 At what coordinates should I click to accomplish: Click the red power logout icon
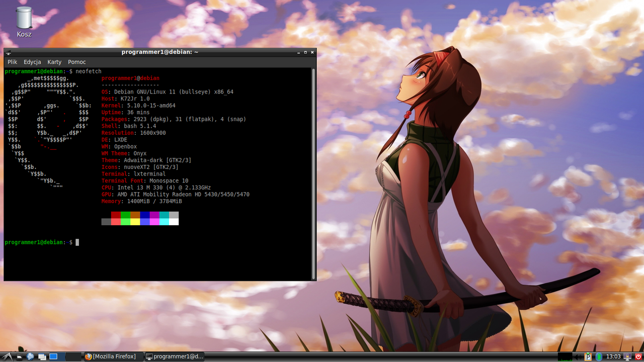click(638, 357)
